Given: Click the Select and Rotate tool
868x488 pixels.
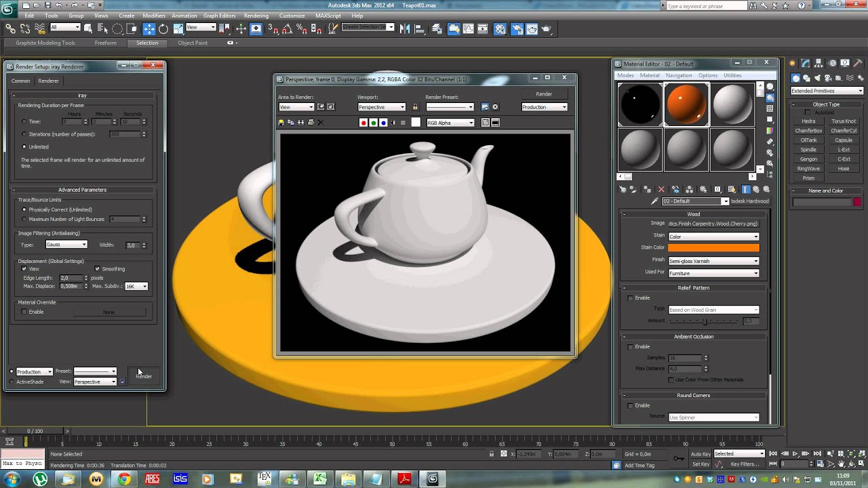Looking at the screenshot, I should pyautogui.click(x=163, y=28).
